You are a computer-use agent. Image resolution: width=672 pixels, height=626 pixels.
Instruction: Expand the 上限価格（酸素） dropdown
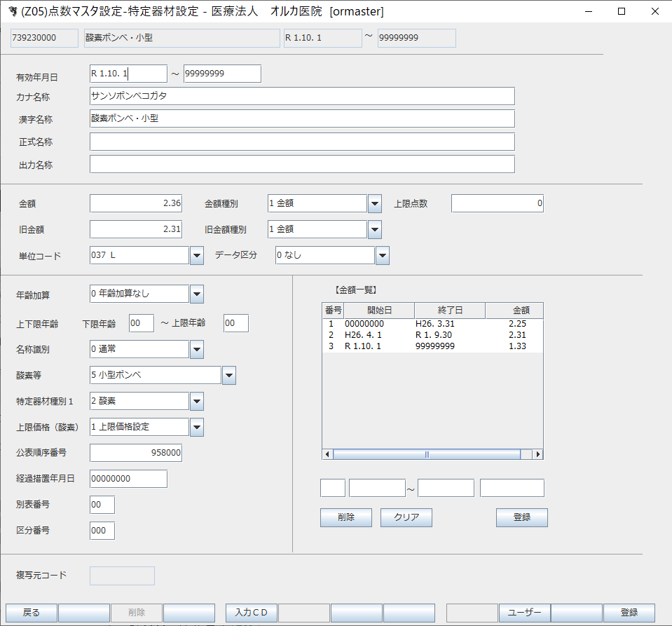pyautogui.click(x=197, y=427)
